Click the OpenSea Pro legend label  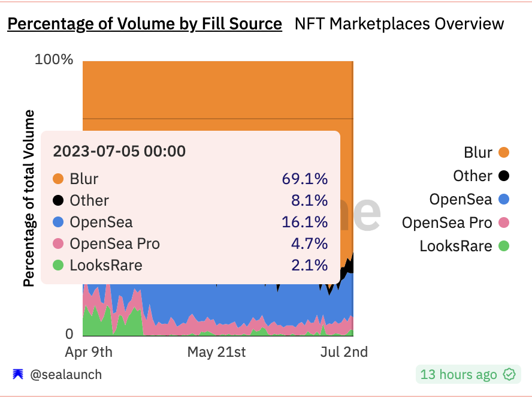[x=447, y=222]
